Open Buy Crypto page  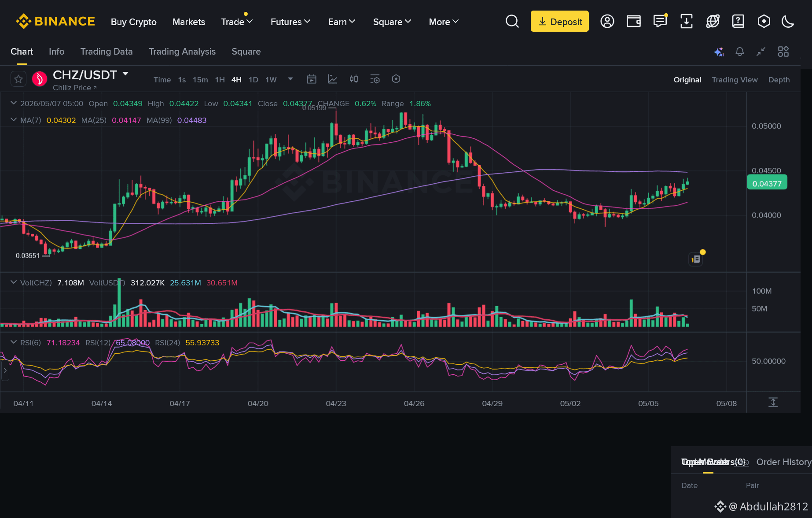[x=134, y=22]
